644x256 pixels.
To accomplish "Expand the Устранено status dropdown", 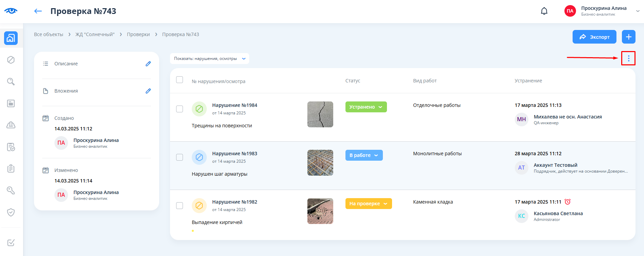I will (366, 107).
